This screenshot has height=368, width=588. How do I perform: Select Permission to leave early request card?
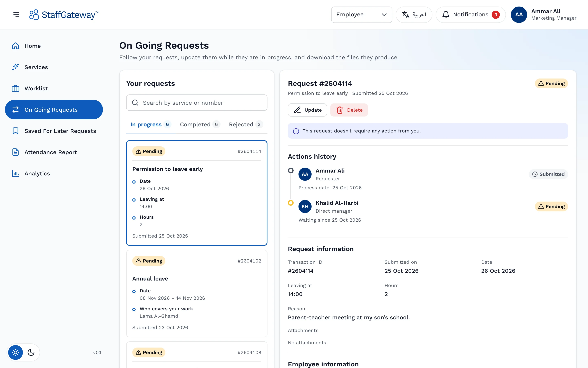197,193
